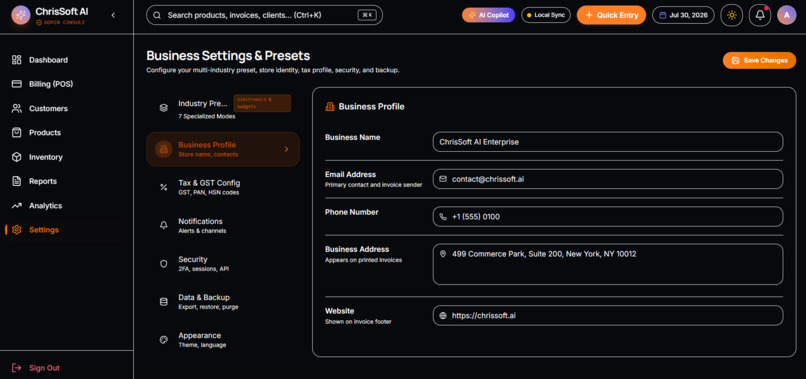
Task: Click the Products bag icon
Action: point(16,133)
